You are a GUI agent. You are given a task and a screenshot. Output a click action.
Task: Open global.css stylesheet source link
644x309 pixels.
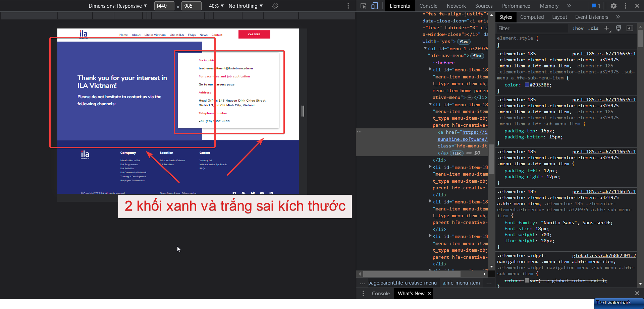[604, 255]
